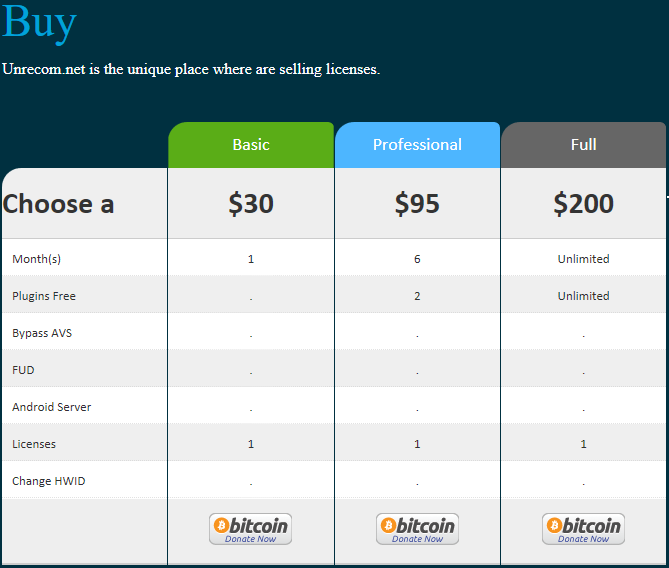Click the bitcoin Donate Now button under Professional

point(417,529)
